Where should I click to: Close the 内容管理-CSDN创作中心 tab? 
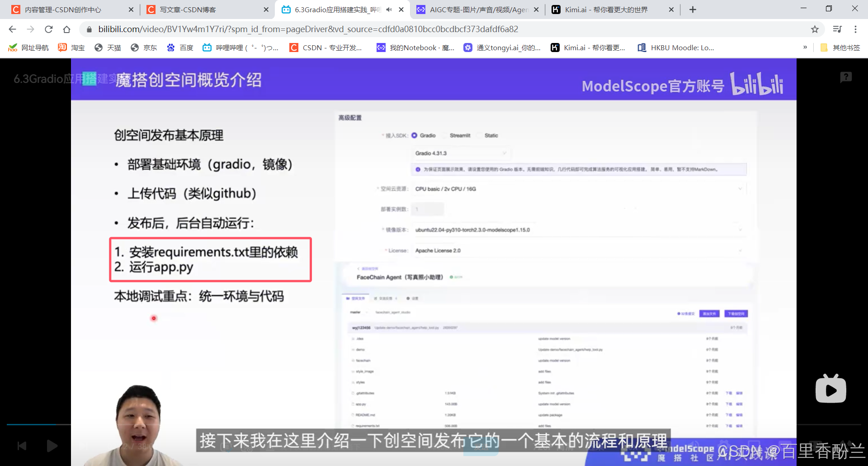(131, 10)
